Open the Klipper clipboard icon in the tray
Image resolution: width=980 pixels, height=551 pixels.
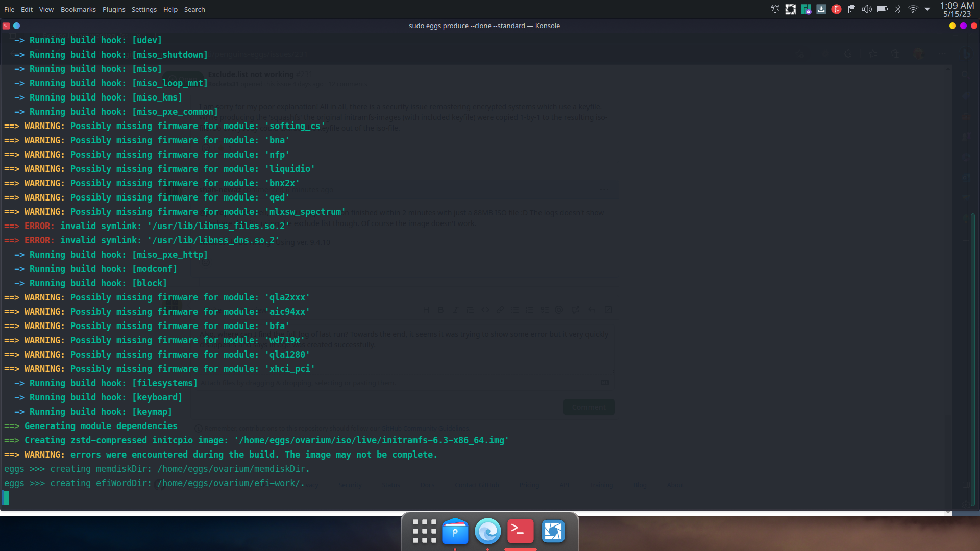(852, 9)
